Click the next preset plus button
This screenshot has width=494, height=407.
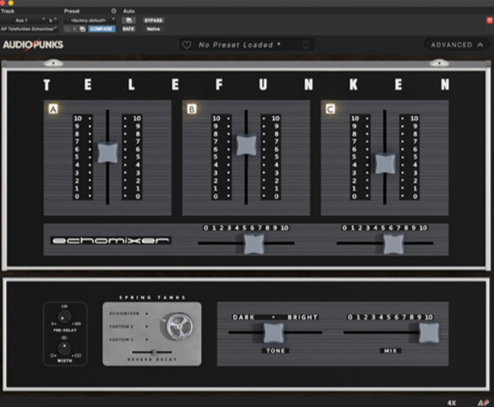pyautogui.click(x=75, y=29)
